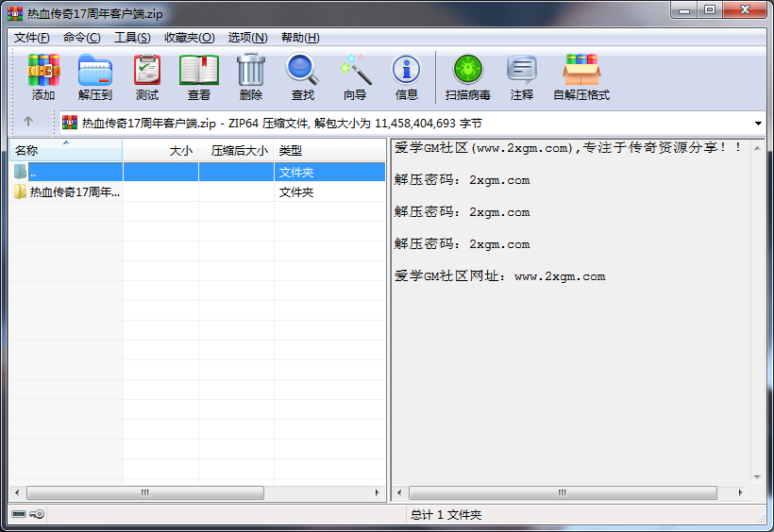Sort by 大小 column header
This screenshot has height=532, width=774.
point(160,151)
